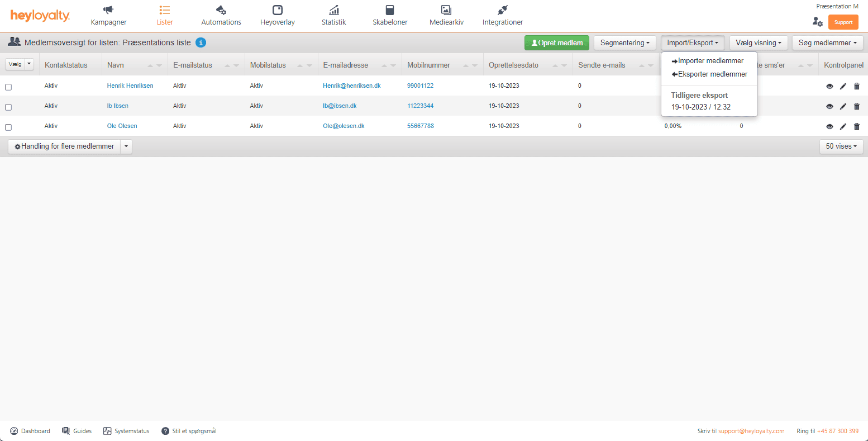Image resolution: width=868 pixels, height=441 pixels.
Task: Go to the Statistik chart icon
Action: tap(333, 10)
